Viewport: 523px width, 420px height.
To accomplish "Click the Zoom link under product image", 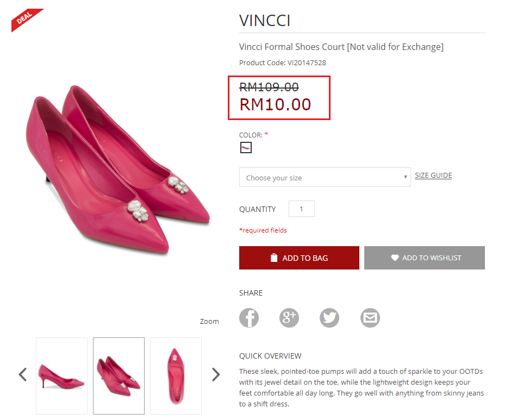I will click(209, 322).
